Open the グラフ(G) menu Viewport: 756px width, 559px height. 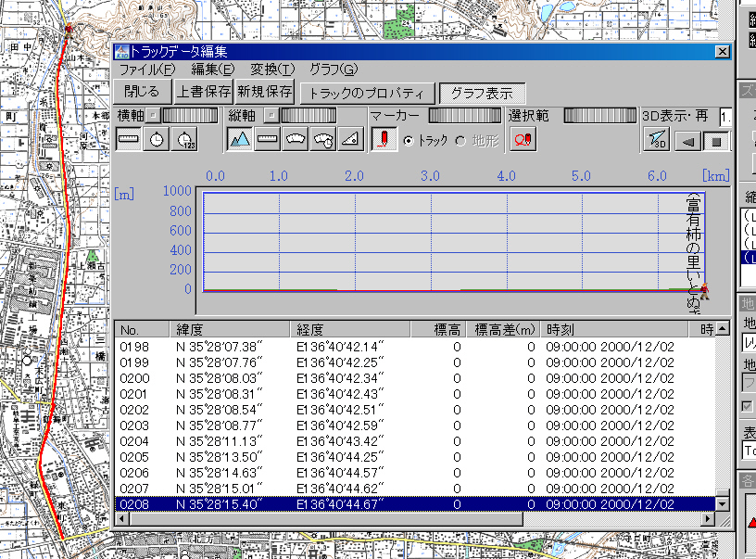click(333, 70)
